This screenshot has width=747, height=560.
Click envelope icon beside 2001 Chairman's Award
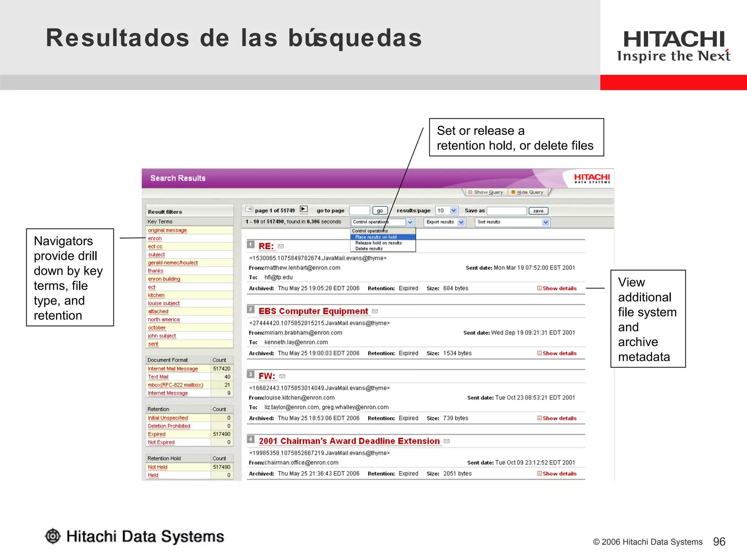click(447, 442)
